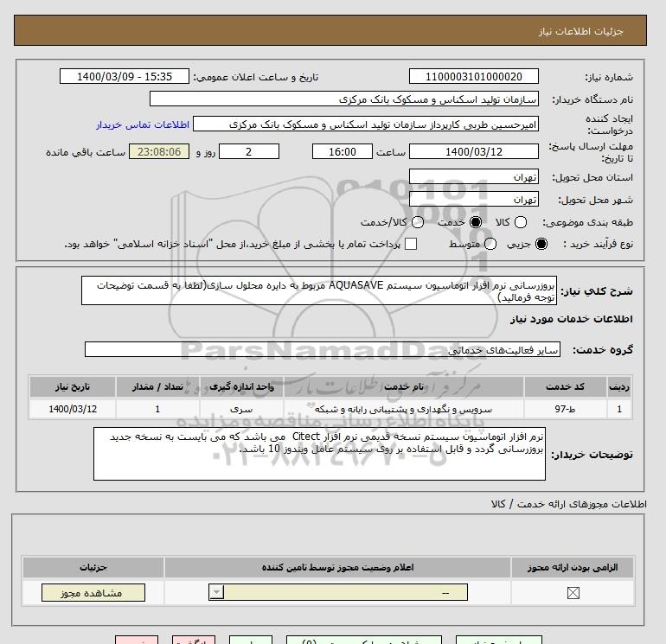Click the service group field سایر فعالیت‌های خدماتی
Viewport: 666px width, 644px height.
323,349
